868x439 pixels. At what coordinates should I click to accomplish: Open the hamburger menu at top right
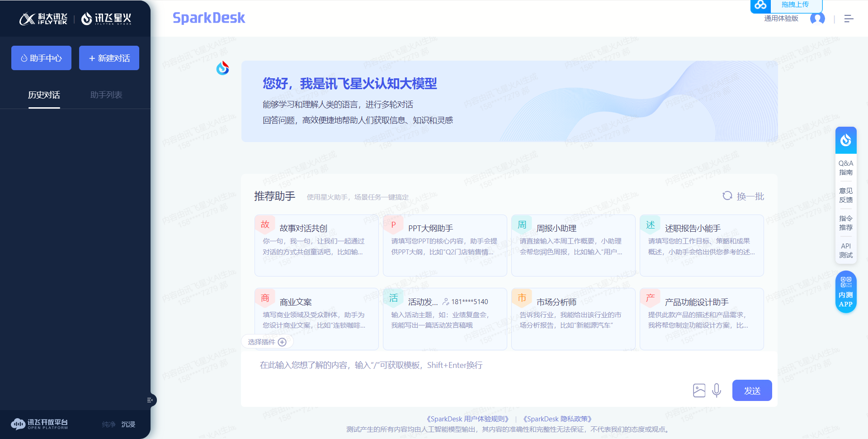pos(849,19)
